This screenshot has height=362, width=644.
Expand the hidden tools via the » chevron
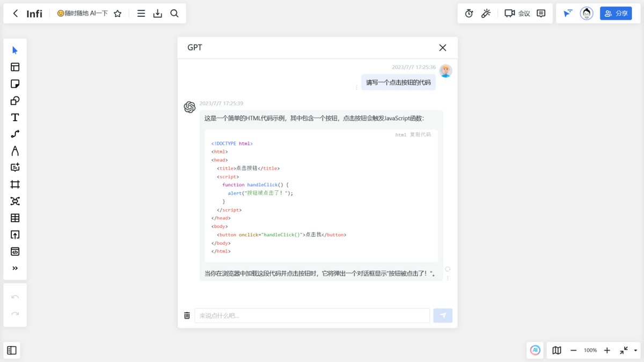14,268
